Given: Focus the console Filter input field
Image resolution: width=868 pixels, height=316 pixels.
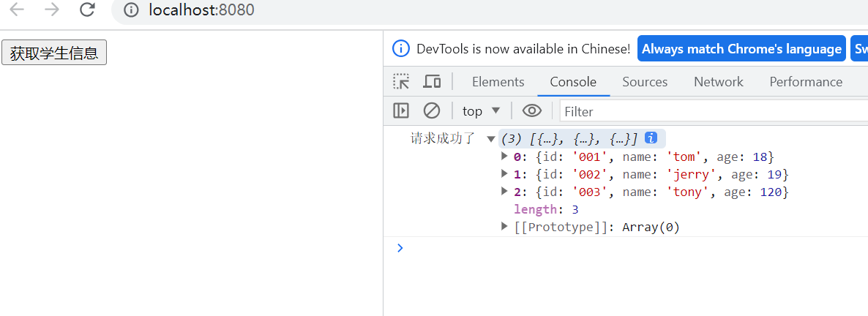Looking at the screenshot, I should [710, 111].
